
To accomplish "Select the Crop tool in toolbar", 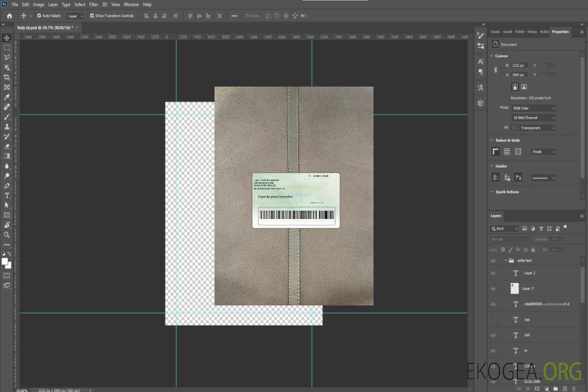I will click(7, 77).
